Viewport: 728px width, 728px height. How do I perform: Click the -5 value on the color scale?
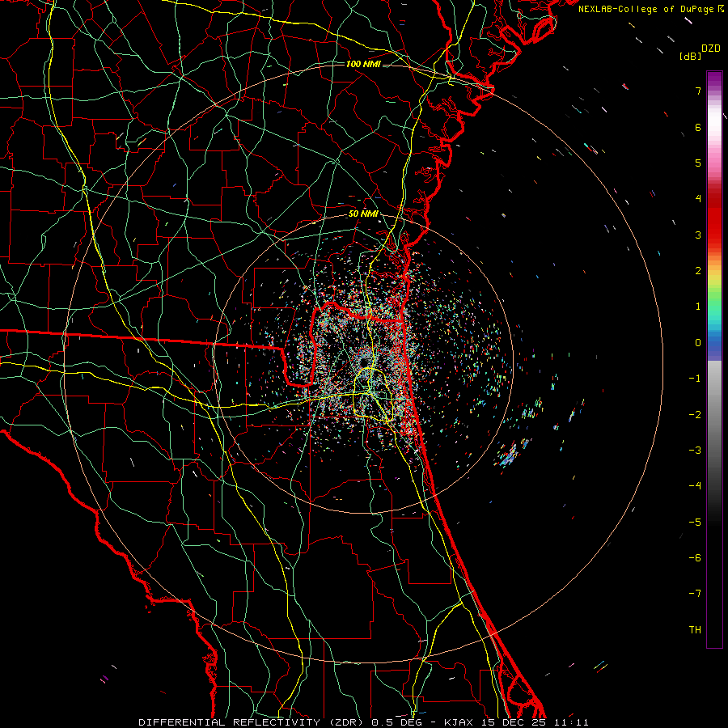click(695, 523)
